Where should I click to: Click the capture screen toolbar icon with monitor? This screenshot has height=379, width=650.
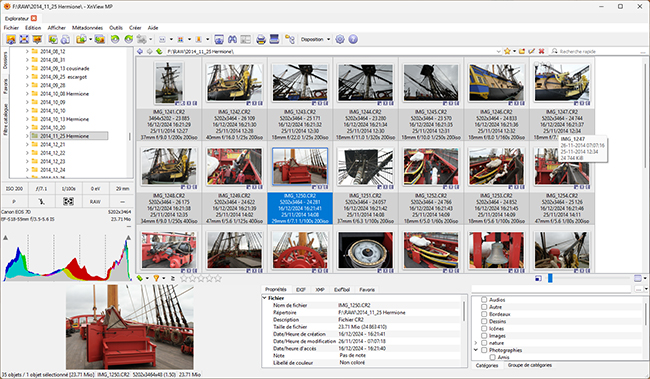pos(219,39)
